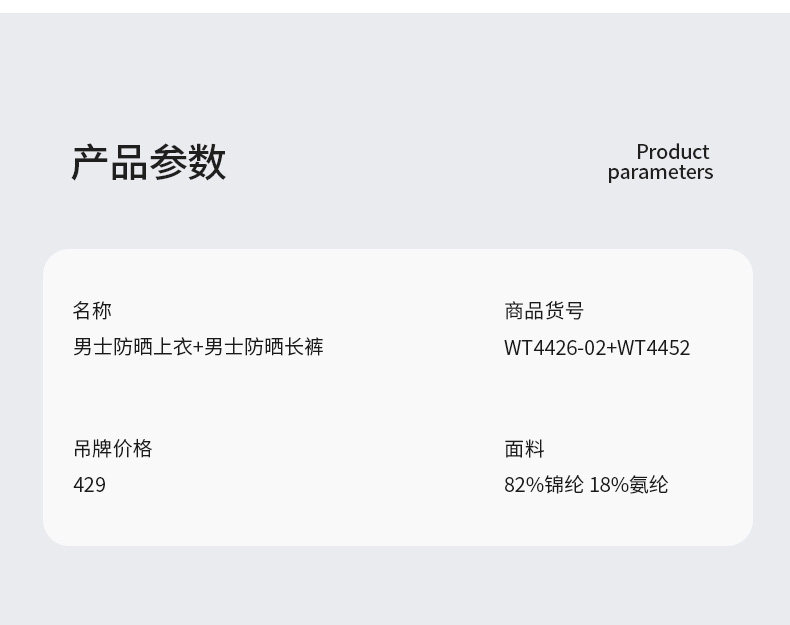Click 男士防晒上衣 part of the name

click(133, 347)
